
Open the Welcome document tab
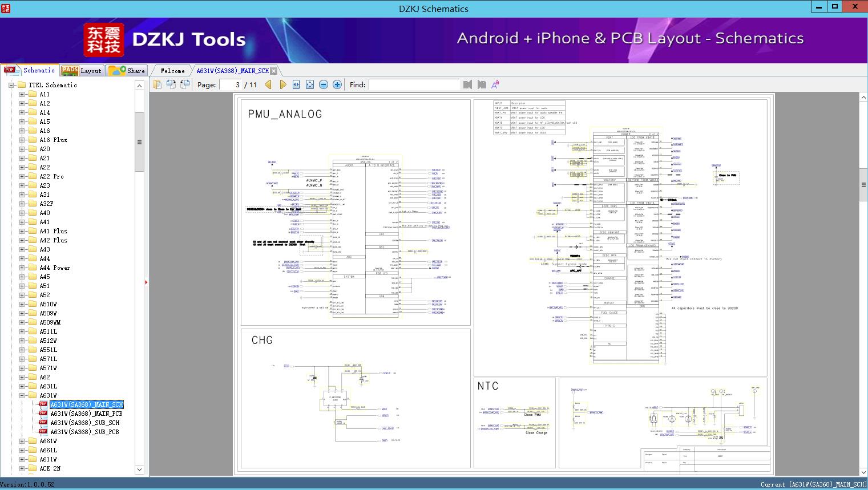click(x=172, y=71)
